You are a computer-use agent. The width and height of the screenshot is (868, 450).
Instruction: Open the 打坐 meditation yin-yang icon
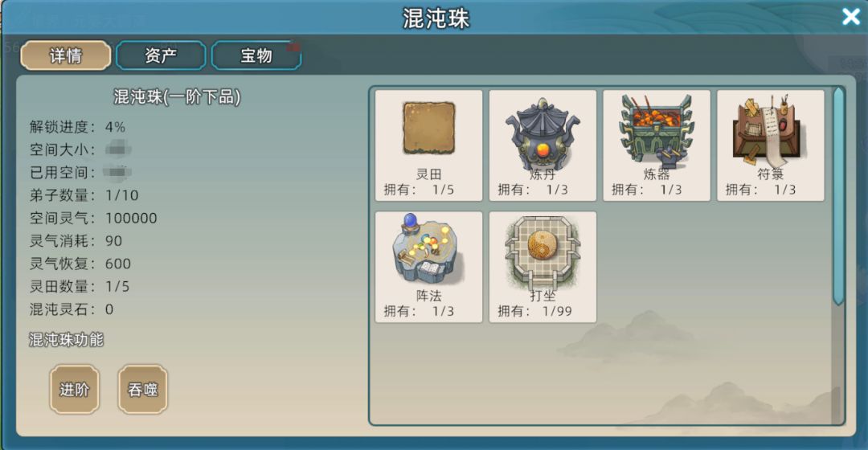(542, 250)
